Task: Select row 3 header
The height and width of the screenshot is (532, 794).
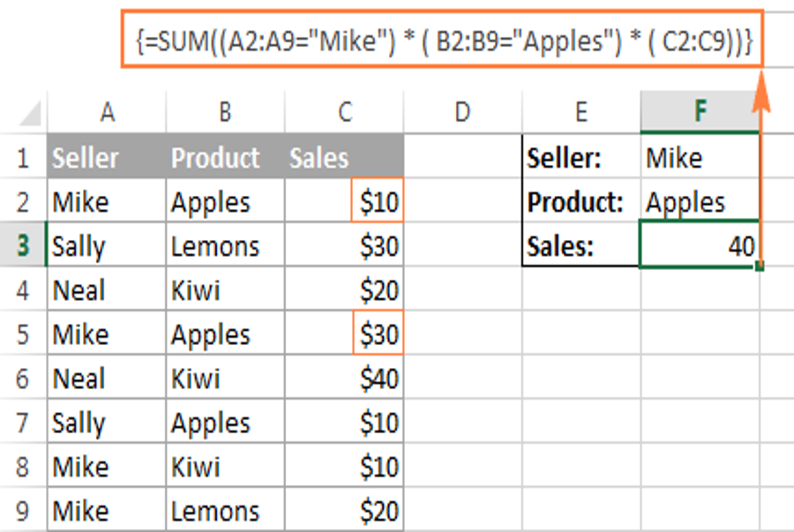Action: coord(23,246)
